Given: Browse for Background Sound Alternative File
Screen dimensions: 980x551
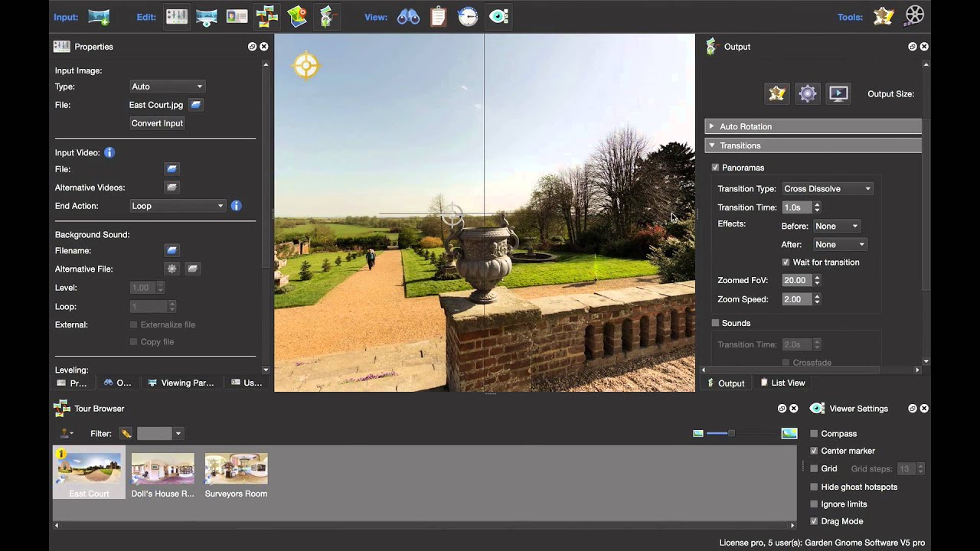Looking at the screenshot, I should point(193,269).
